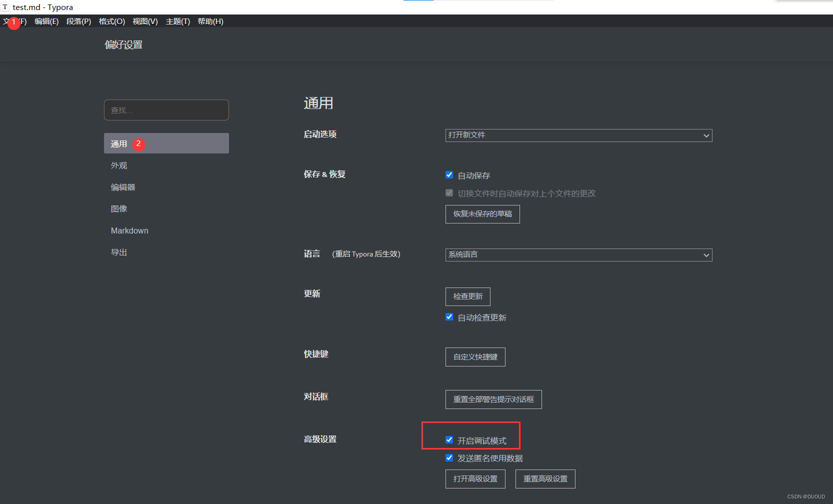Open the 帮助(H) menu
The width and height of the screenshot is (833, 504).
[210, 21]
